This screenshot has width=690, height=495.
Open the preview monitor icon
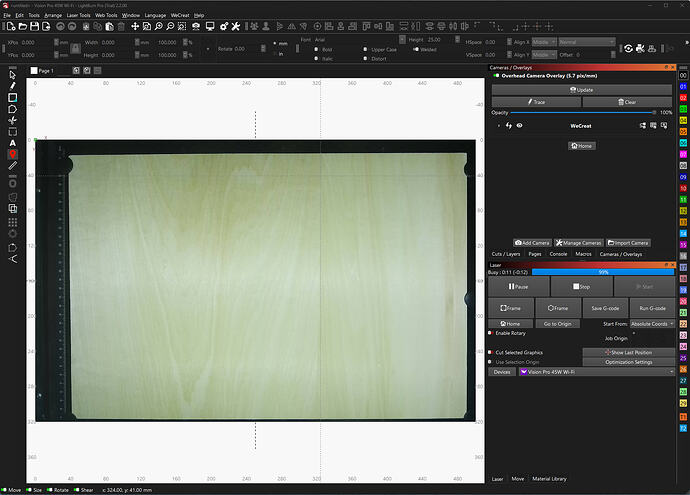tap(210, 26)
